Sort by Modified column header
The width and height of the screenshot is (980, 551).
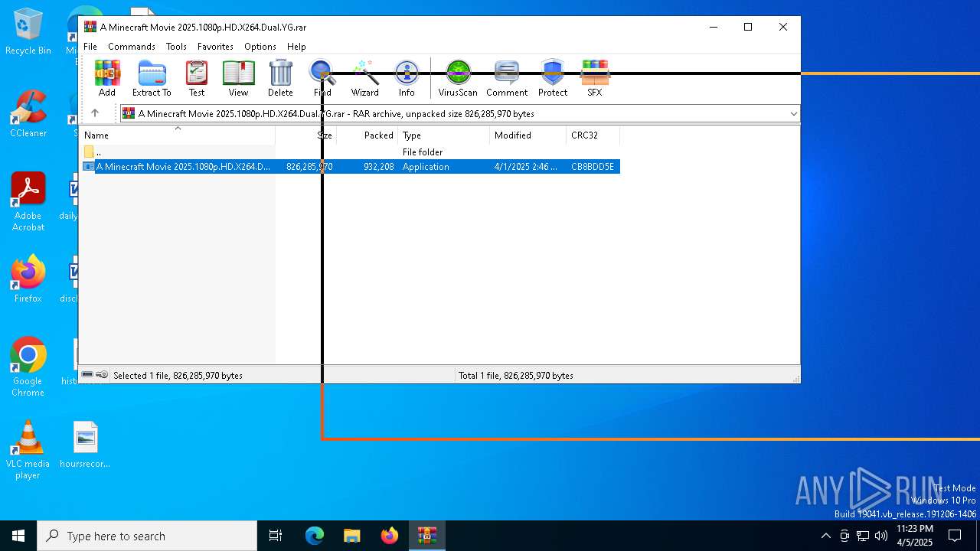pos(528,135)
